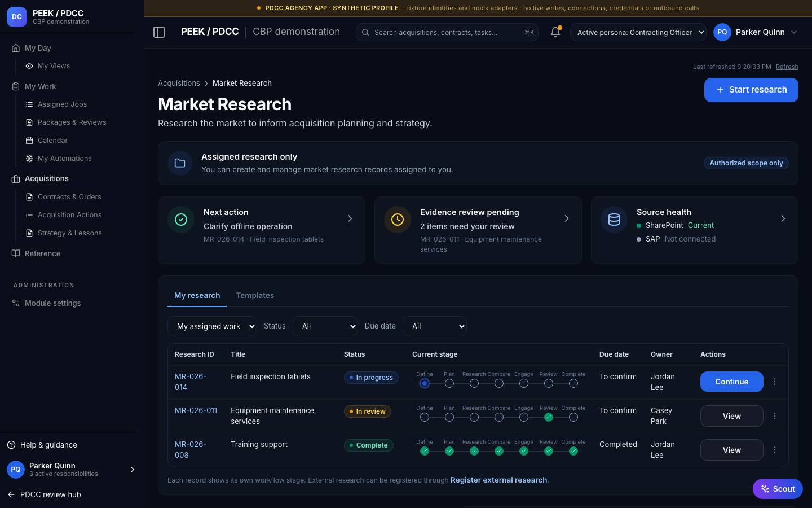Click the folder icon in Assigned research banner

[180, 163]
